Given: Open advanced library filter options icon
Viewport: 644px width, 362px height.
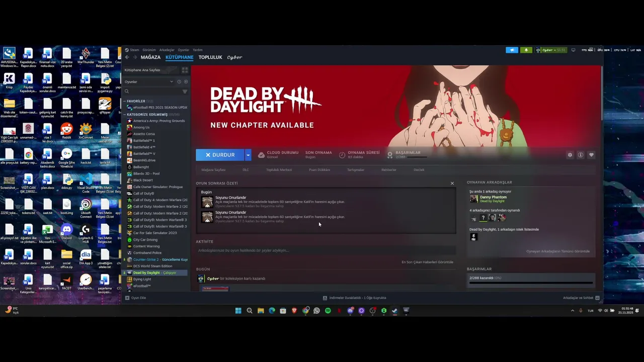Looking at the screenshot, I should pos(185,91).
